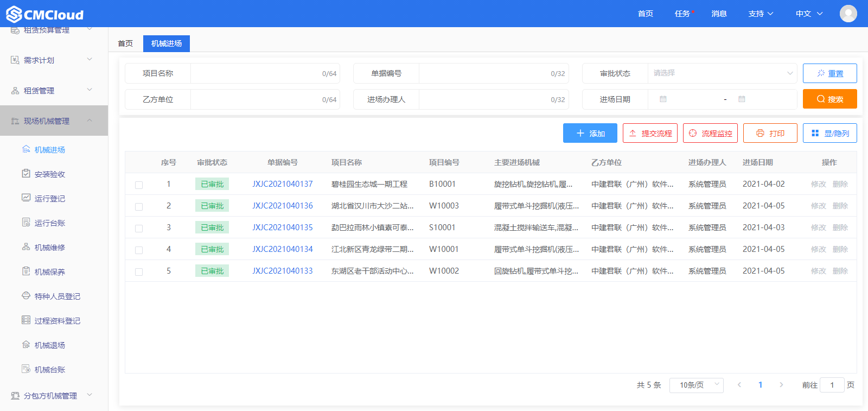The width and height of the screenshot is (868, 411).
Task: Click the 需求计划 sidebar icon
Action: [15, 60]
